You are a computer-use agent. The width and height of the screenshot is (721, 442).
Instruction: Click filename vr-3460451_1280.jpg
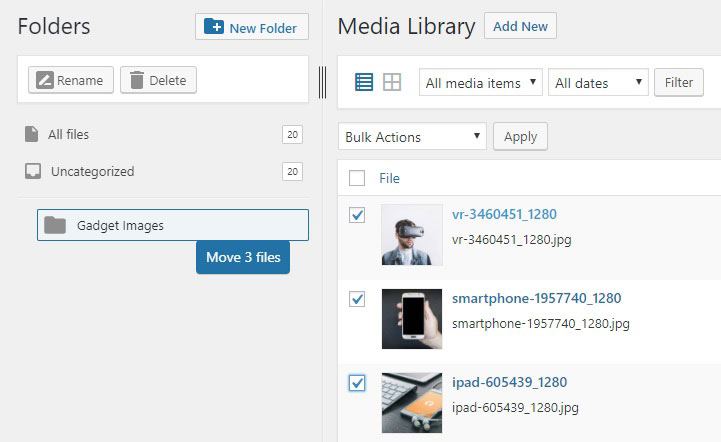(x=511, y=240)
